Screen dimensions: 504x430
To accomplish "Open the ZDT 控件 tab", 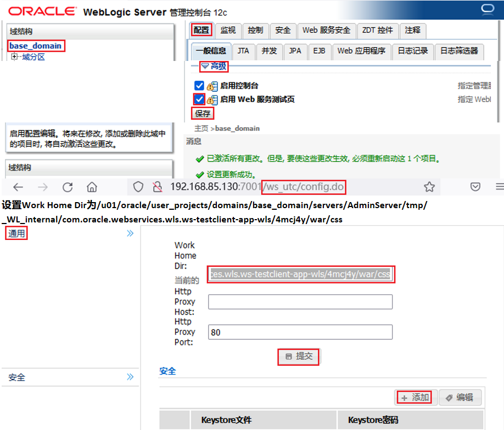I will [378, 30].
